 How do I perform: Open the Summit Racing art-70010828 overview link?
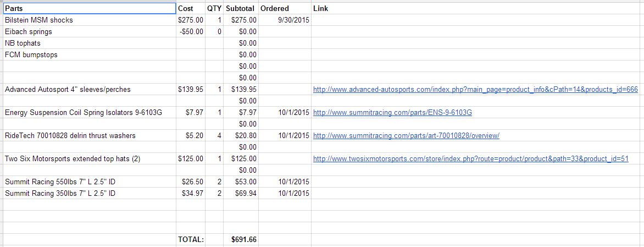coord(406,135)
